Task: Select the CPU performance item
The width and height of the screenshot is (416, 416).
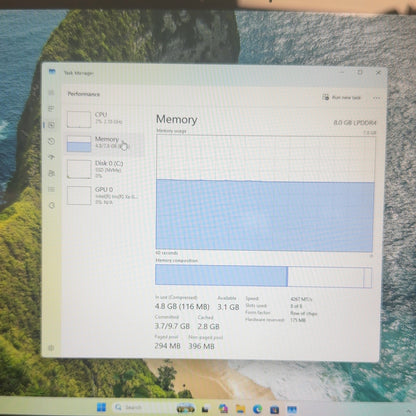Action: pos(105,119)
